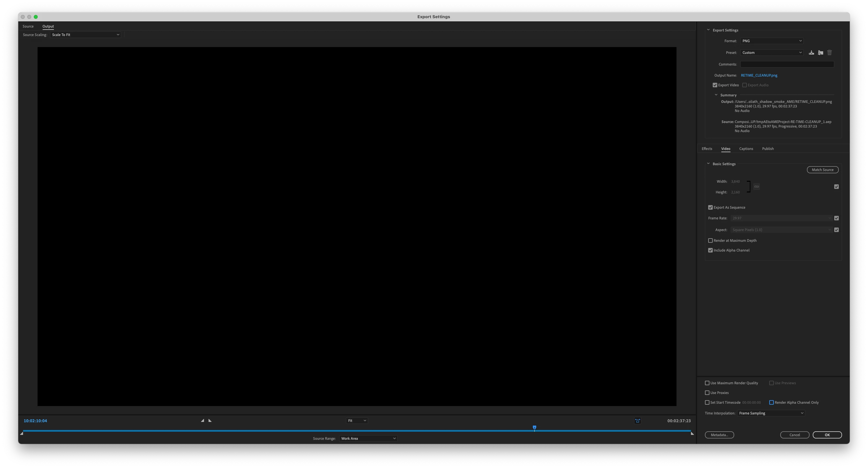Click the Delete Preset trash icon
Viewport: 868px width, 468px height.
coord(830,53)
